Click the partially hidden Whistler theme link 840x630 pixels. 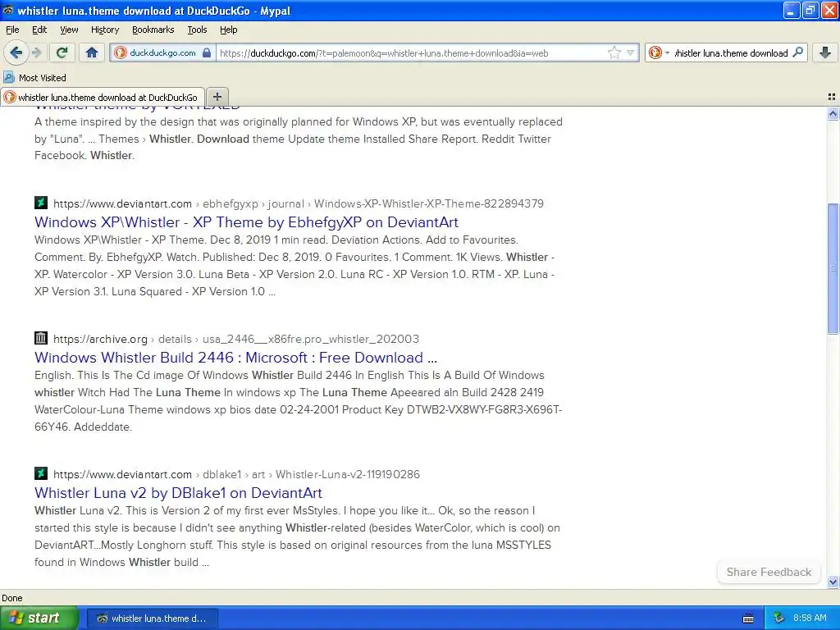[x=138, y=107]
